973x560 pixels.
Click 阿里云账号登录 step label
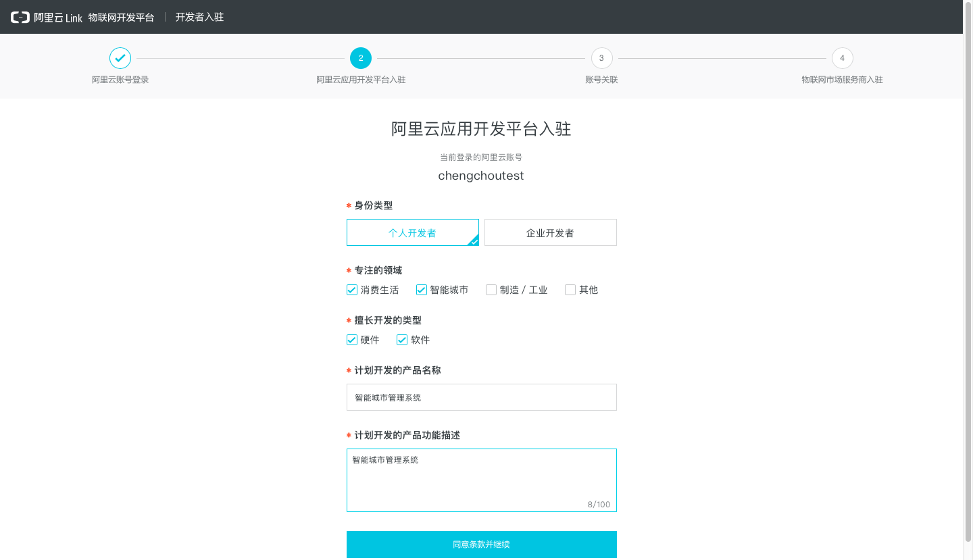(120, 80)
